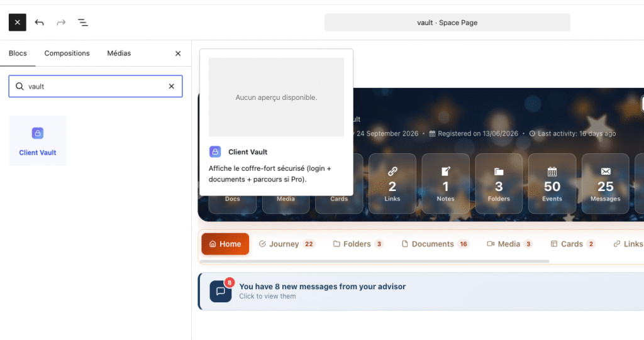Screen dimensions: 644x340
Task: Click the 'Last activity: 16 days ago' text
Action: tap(577, 133)
